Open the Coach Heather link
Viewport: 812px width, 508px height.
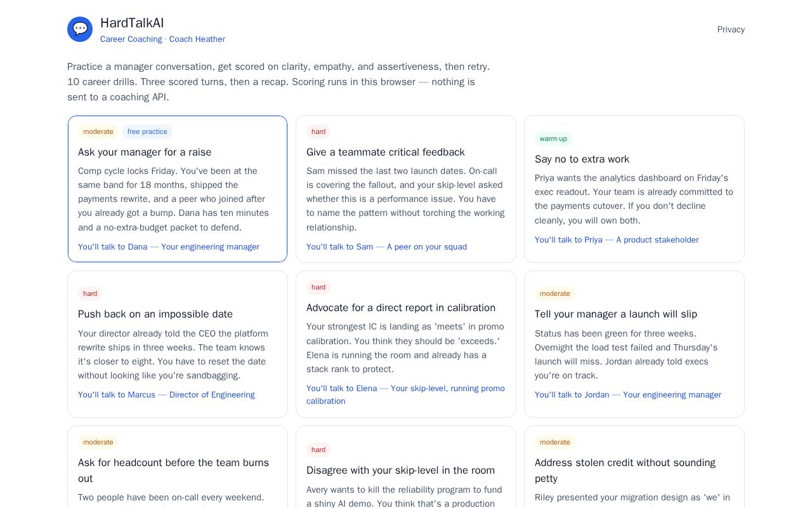[197, 39]
